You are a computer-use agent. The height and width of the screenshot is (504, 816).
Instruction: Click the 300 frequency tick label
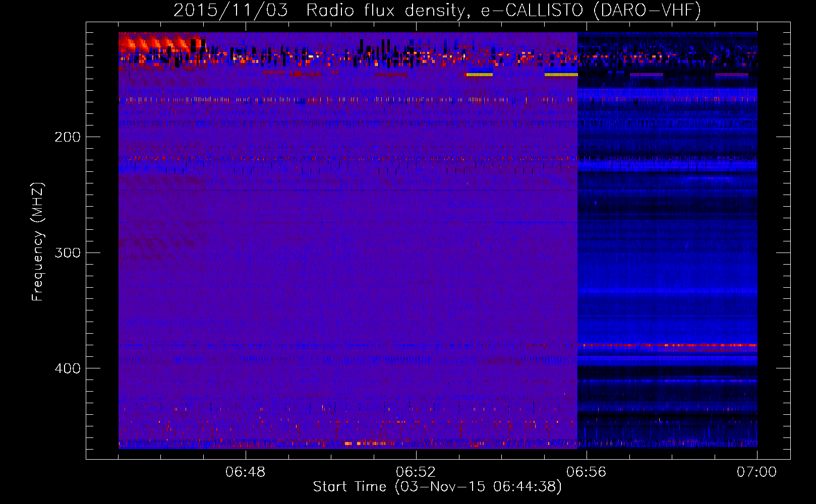(68, 253)
